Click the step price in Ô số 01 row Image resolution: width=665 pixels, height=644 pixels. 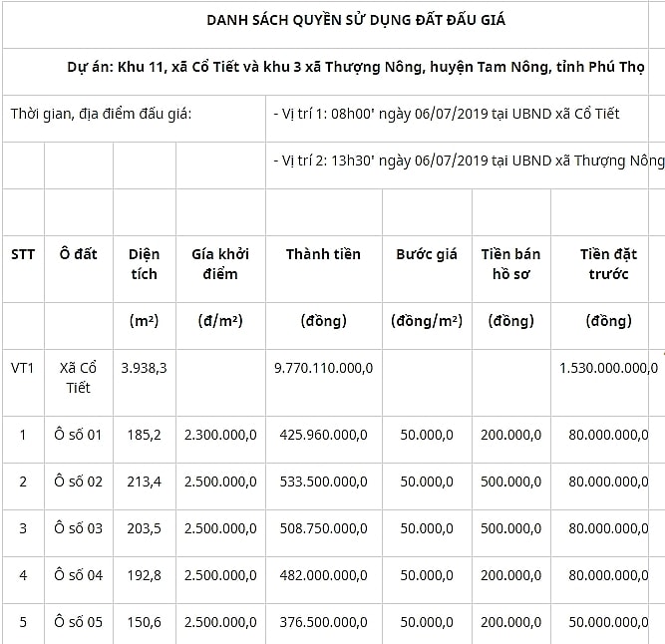point(427,435)
